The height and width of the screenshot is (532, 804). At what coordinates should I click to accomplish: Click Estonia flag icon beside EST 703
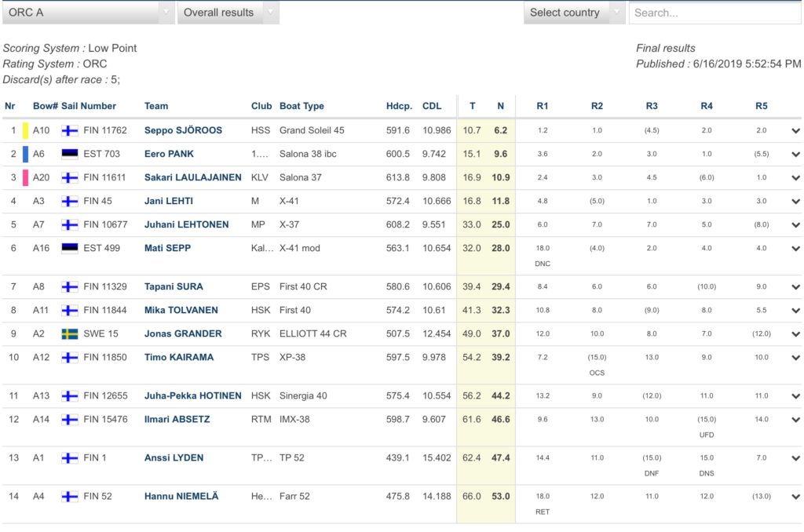click(x=70, y=154)
